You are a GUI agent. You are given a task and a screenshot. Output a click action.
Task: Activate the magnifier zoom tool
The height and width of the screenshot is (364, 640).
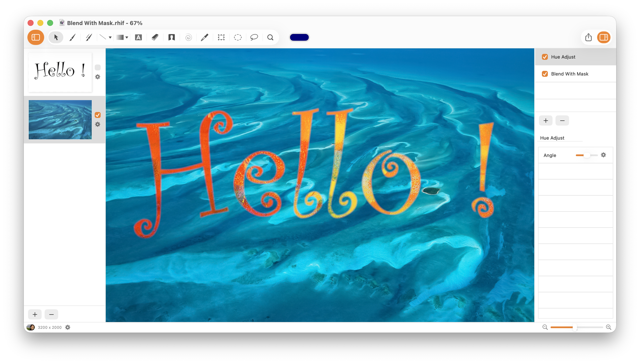click(x=270, y=38)
